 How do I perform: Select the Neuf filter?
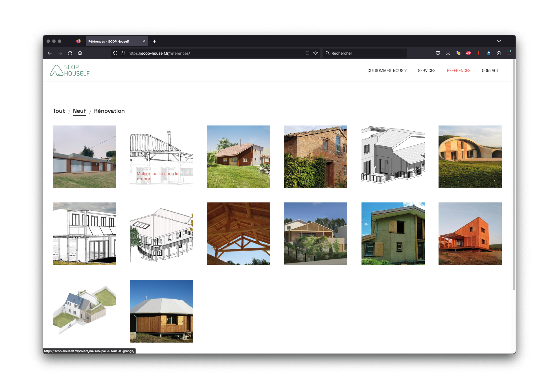click(x=79, y=111)
